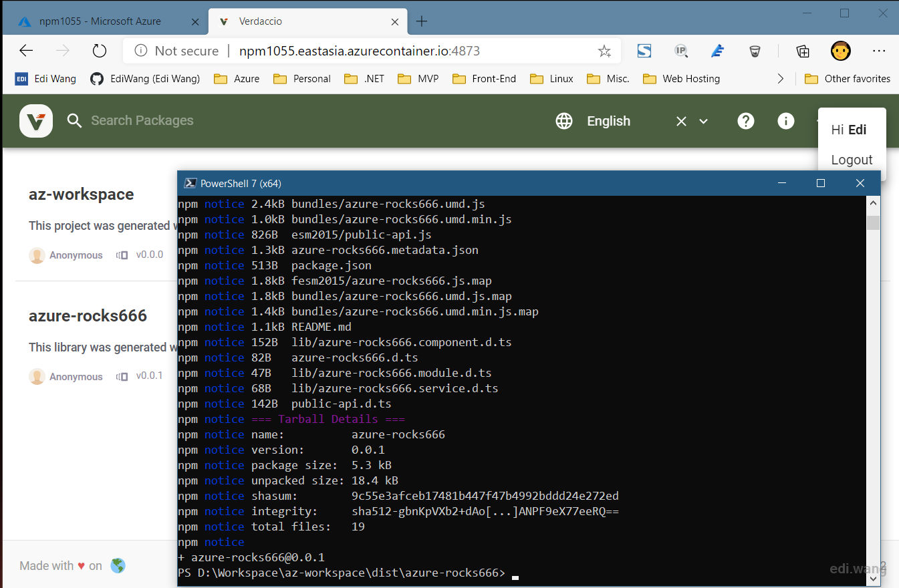Close the Verdaccio tab
The width and height of the screenshot is (899, 588).
pos(395,21)
